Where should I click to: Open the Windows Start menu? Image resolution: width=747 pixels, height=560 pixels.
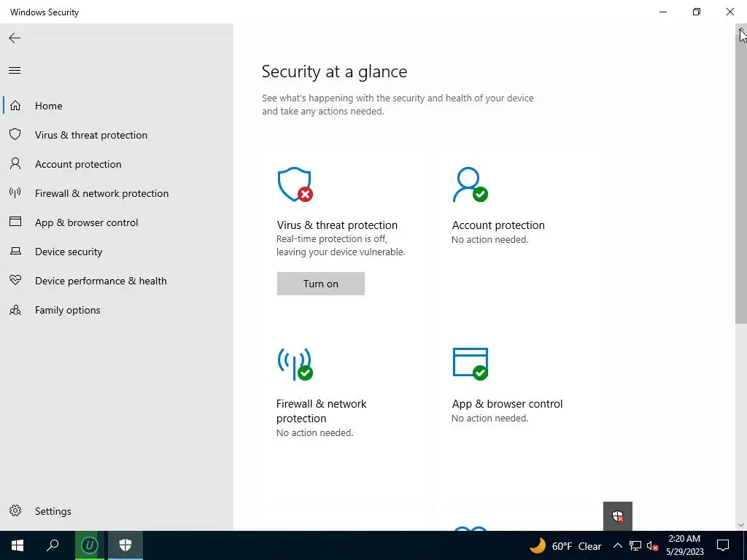pyautogui.click(x=18, y=545)
